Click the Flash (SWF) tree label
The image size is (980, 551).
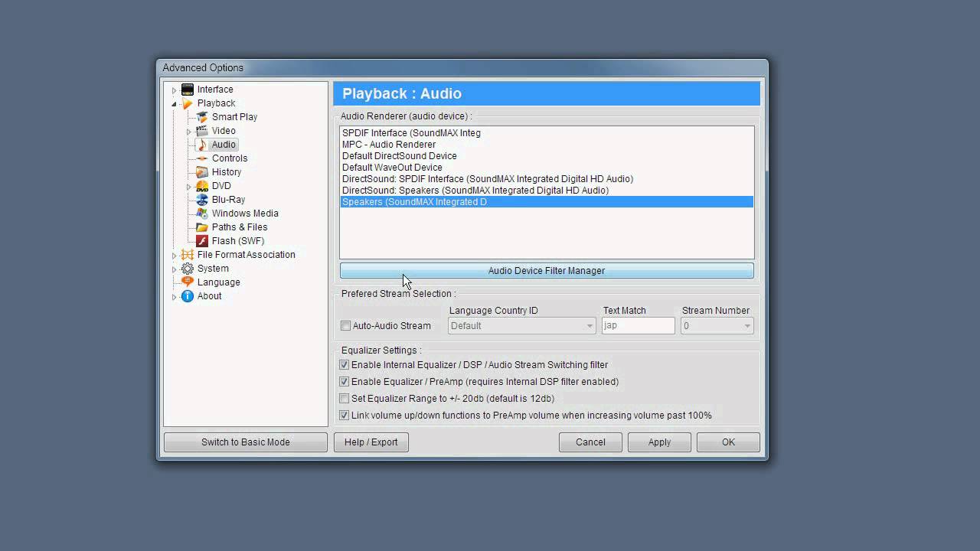[238, 241]
